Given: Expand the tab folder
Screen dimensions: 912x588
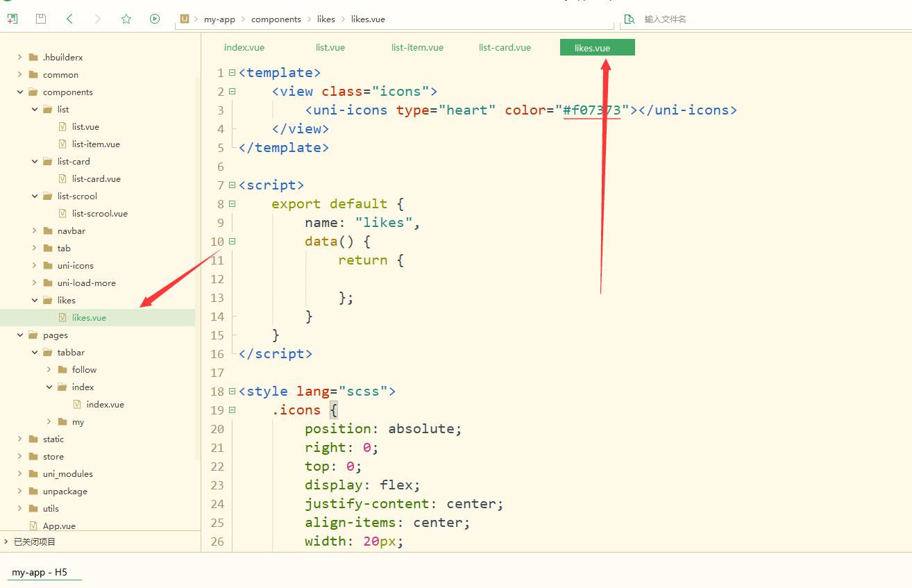Looking at the screenshot, I should point(35,248).
